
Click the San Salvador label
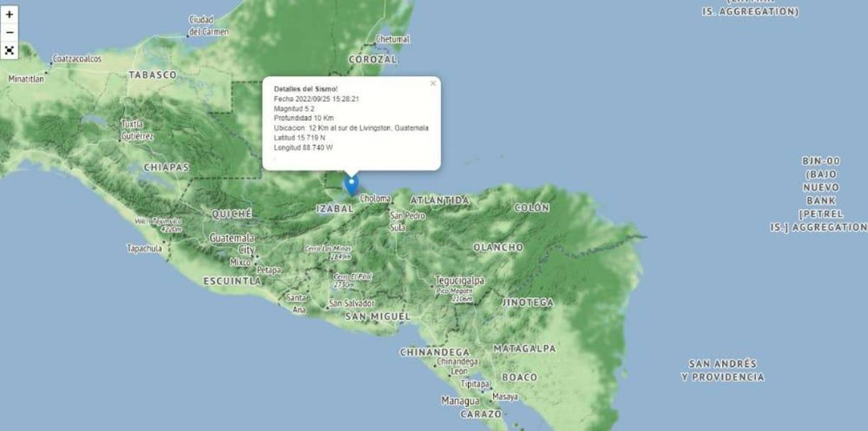click(352, 303)
